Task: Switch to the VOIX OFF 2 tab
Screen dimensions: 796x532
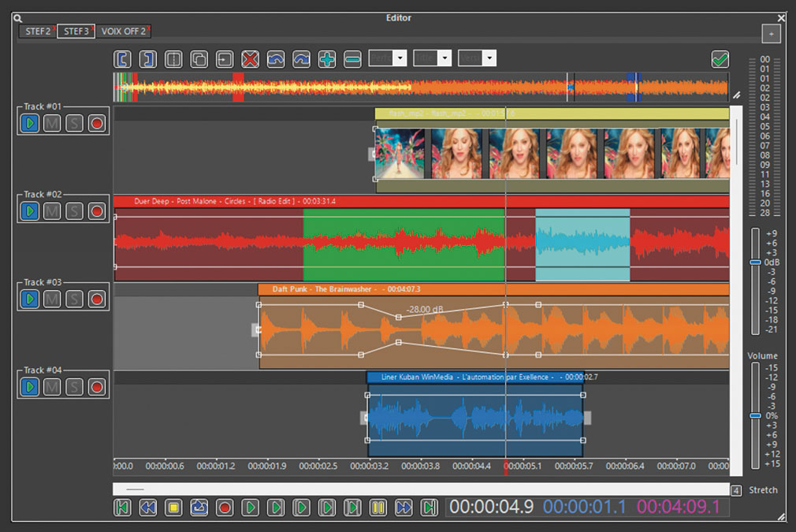Action: 123,32
